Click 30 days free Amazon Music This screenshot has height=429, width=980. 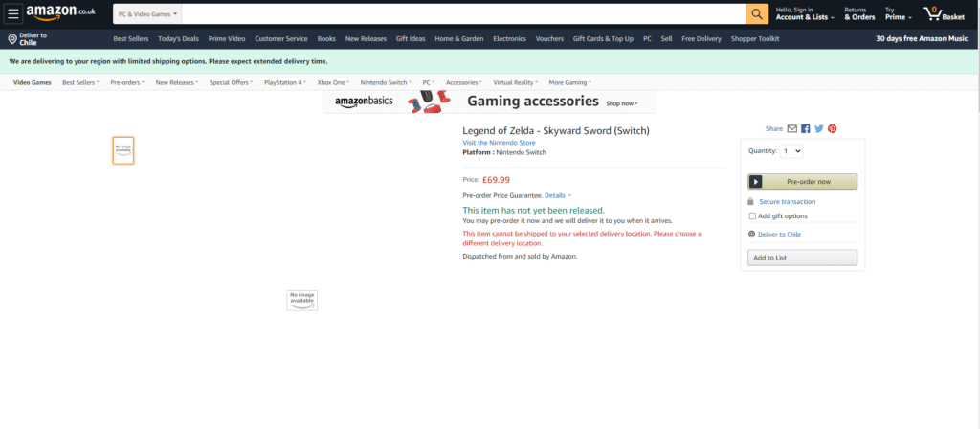(924, 38)
